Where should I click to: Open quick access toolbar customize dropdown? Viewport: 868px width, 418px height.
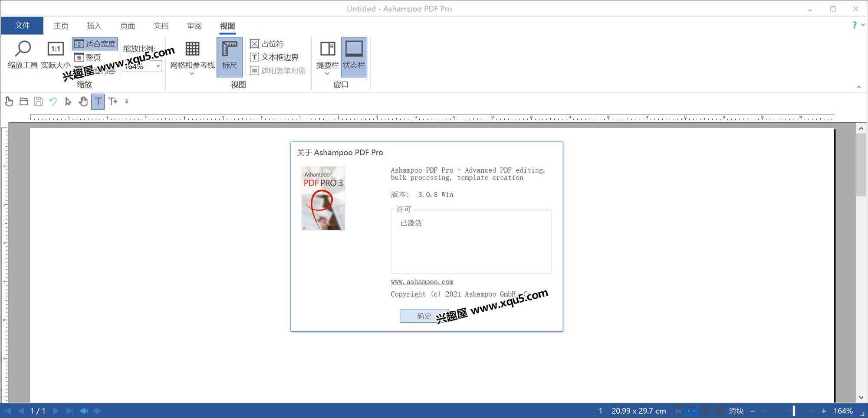pos(127,101)
